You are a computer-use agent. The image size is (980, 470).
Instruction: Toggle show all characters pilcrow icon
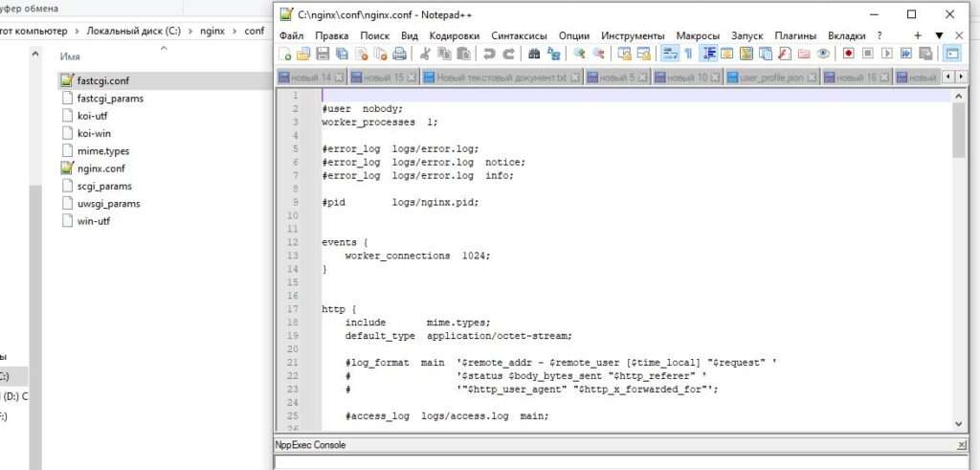(x=688, y=54)
